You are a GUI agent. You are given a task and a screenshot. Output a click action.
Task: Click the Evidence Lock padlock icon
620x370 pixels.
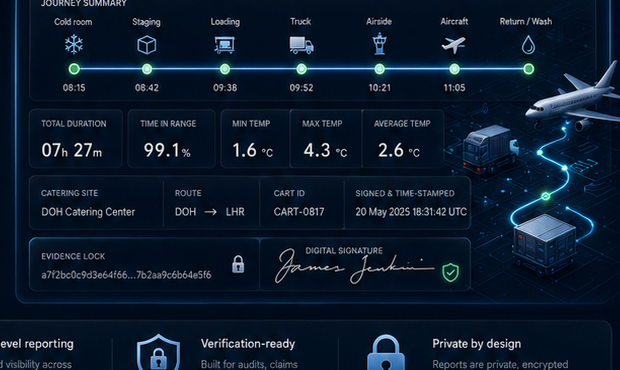point(238,264)
